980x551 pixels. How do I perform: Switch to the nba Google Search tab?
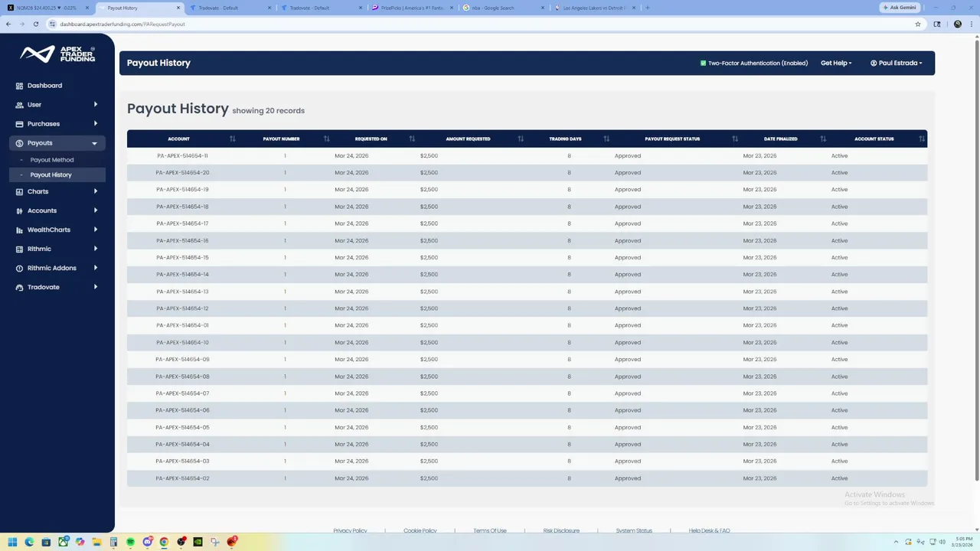tap(501, 8)
